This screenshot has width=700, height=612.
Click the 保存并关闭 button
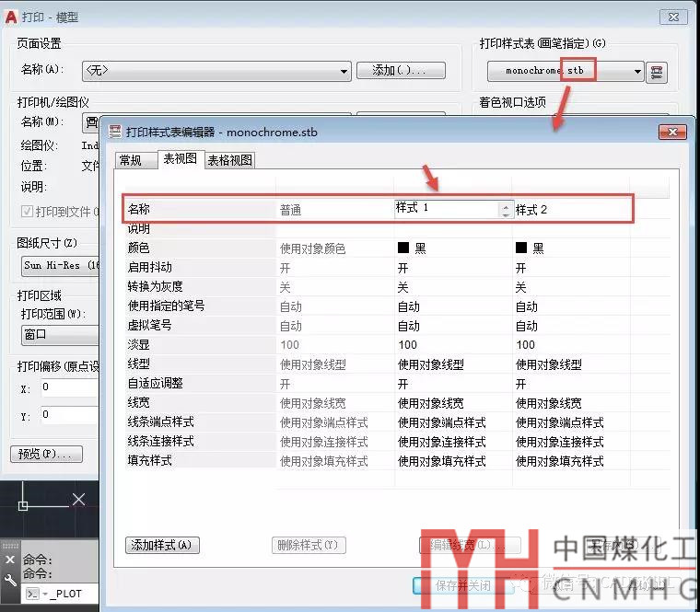[463, 585]
